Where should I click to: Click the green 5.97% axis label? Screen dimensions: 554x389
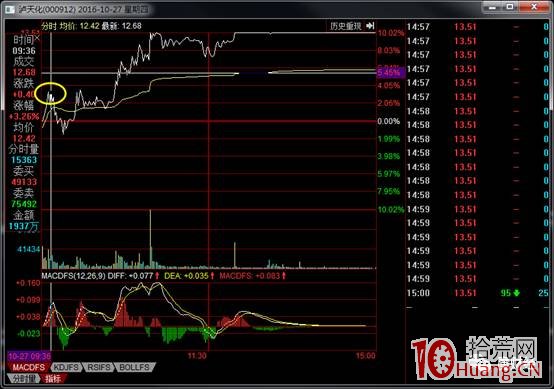(x=389, y=174)
